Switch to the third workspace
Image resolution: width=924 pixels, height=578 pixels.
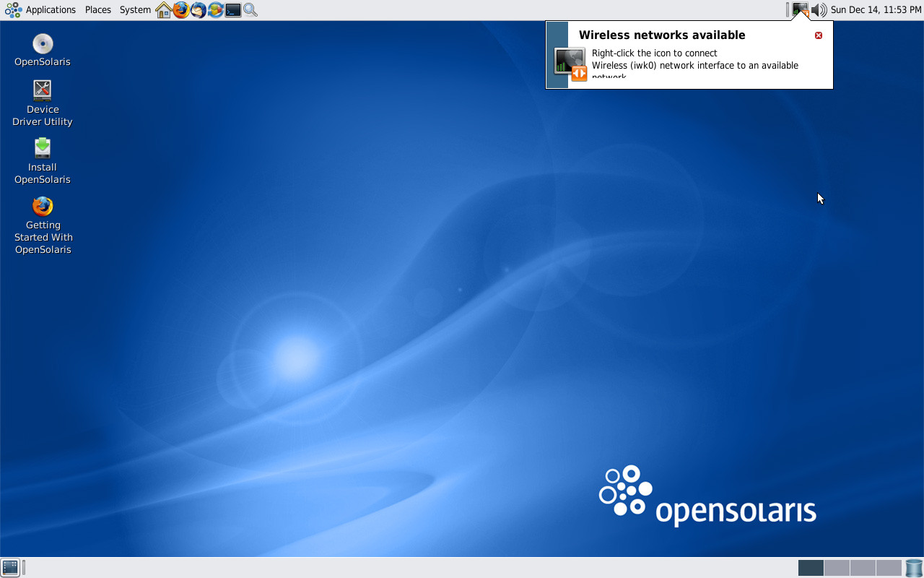pyautogui.click(x=863, y=568)
